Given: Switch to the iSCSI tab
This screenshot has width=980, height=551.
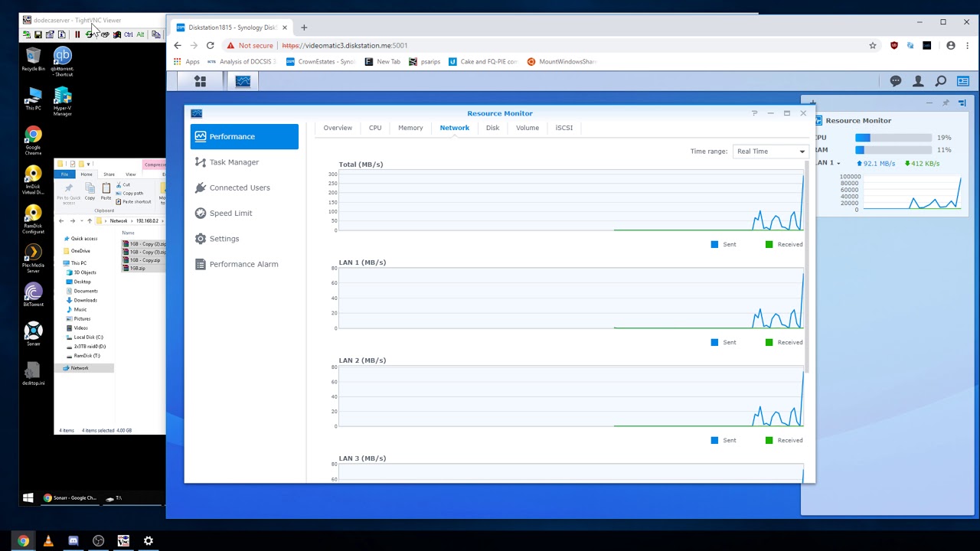Looking at the screenshot, I should tap(564, 128).
